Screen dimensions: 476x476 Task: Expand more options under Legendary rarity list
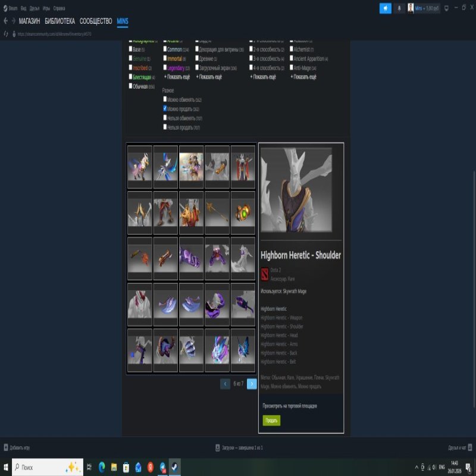(177, 77)
